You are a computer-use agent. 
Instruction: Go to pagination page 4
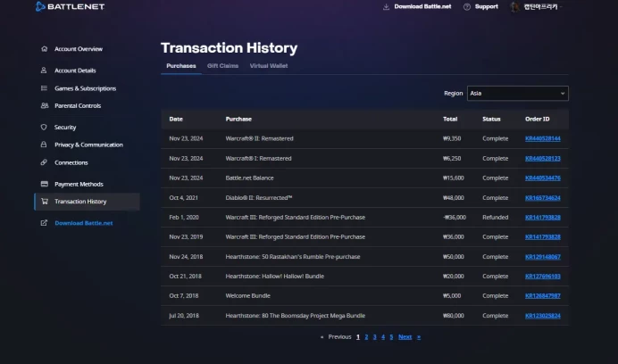tap(383, 337)
